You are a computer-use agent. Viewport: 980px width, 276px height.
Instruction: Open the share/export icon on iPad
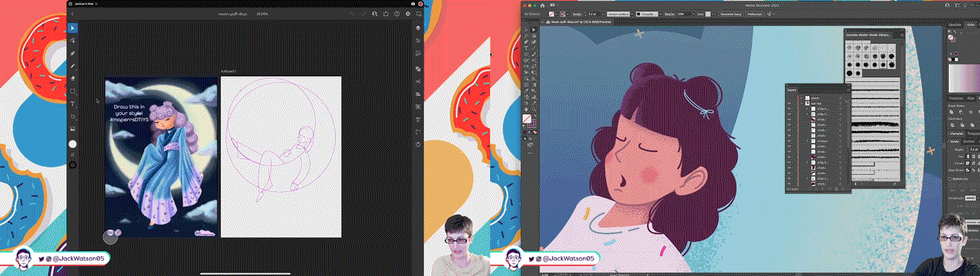tap(386, 14)
